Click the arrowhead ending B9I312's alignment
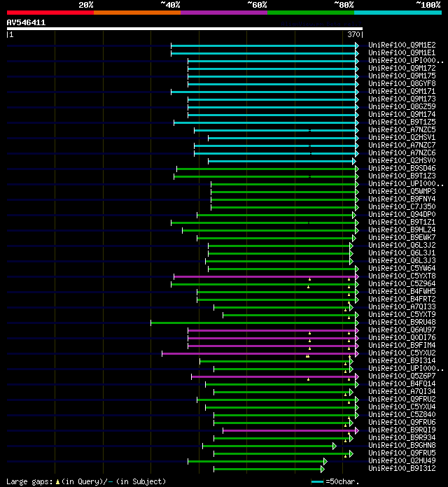The image size is (448, 487). 323,469
